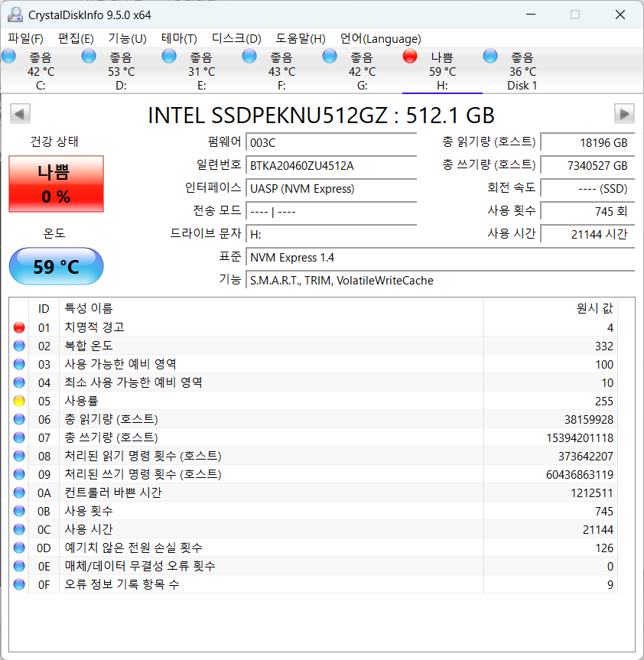Screen dimensions: 644x660
Task: Click the interface field UASP (NVM Express)
Action: point(331,188)
